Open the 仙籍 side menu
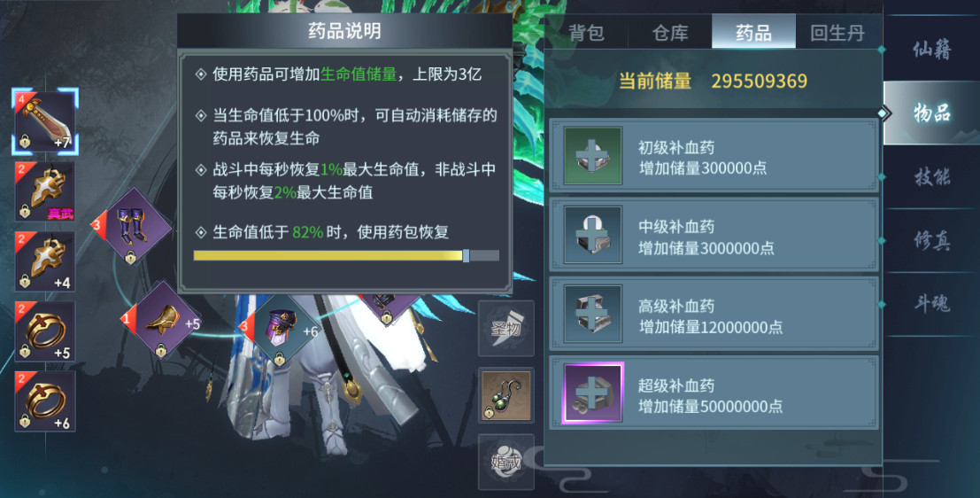Image resolution: width=980 pixels, height=498 pixels. coord(932,49)
